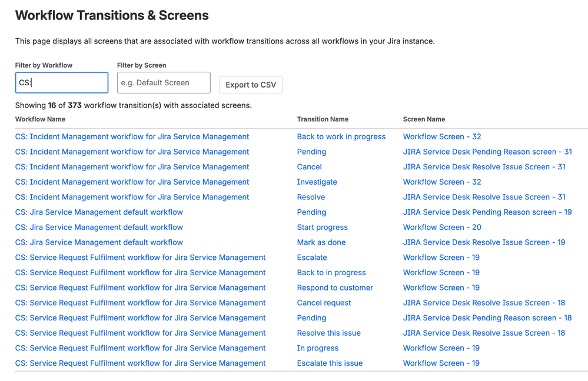Open Workflow Screen - 19 in Escalate this issue row

coord(441,363)
